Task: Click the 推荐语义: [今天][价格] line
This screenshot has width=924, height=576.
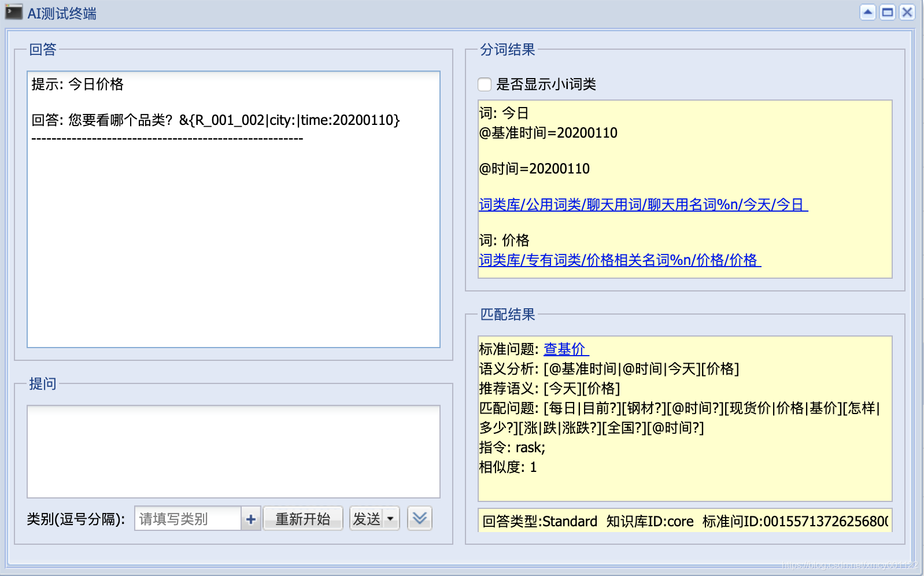Action: [x=549, y=389]
